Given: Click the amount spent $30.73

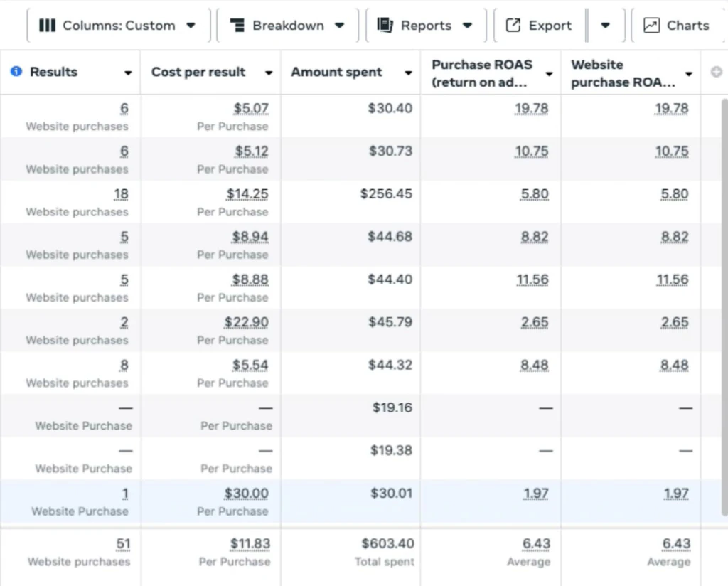Looking at the screenshot, I should coord(390,151).
